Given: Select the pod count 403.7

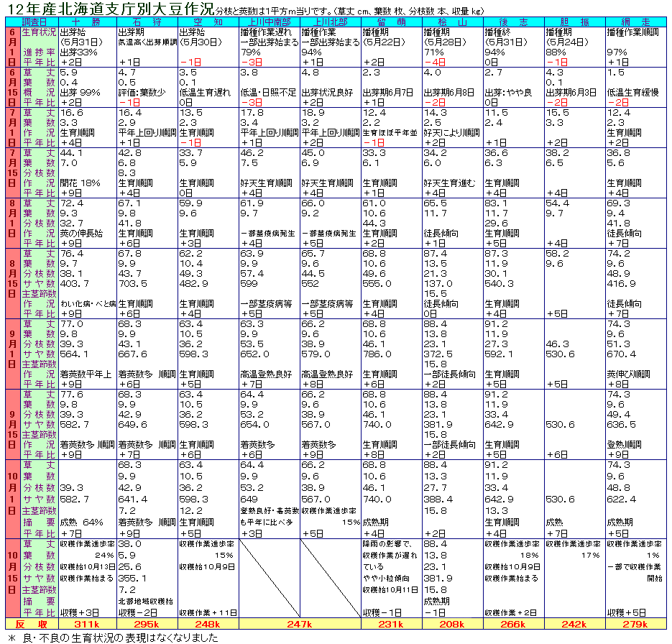Looking at the screenshot, I should pyautogui.click(x=75, y=284).
